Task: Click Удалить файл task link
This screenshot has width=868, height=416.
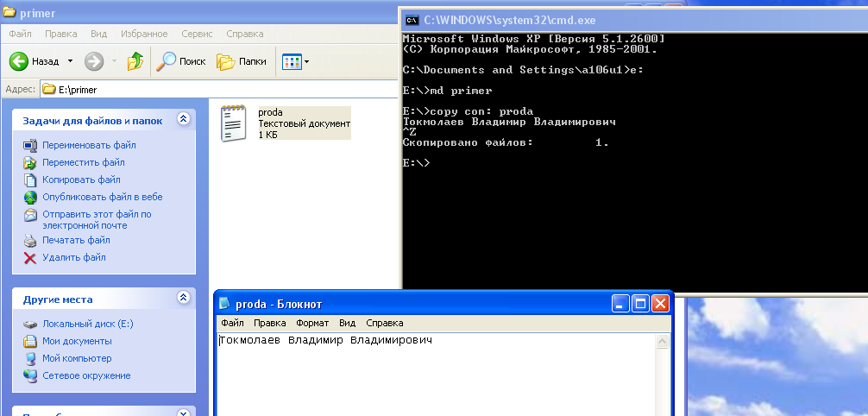Action: 73,257
